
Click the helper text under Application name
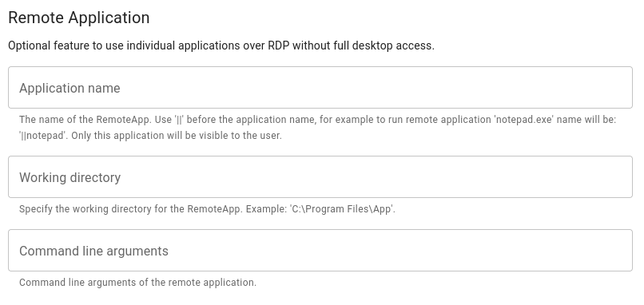[x=317, y=127]
